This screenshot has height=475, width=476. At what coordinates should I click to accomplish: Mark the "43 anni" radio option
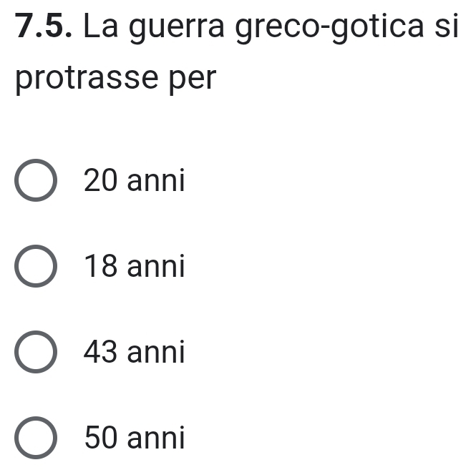coord(35,353)
